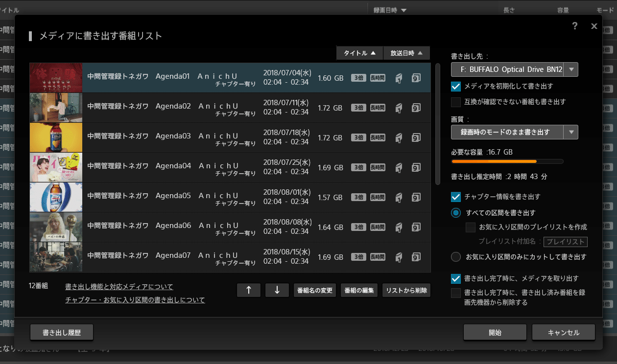
Task: Select the お気に入り区間のみにカットして書き出す radio button
Action: click(455, 257)
